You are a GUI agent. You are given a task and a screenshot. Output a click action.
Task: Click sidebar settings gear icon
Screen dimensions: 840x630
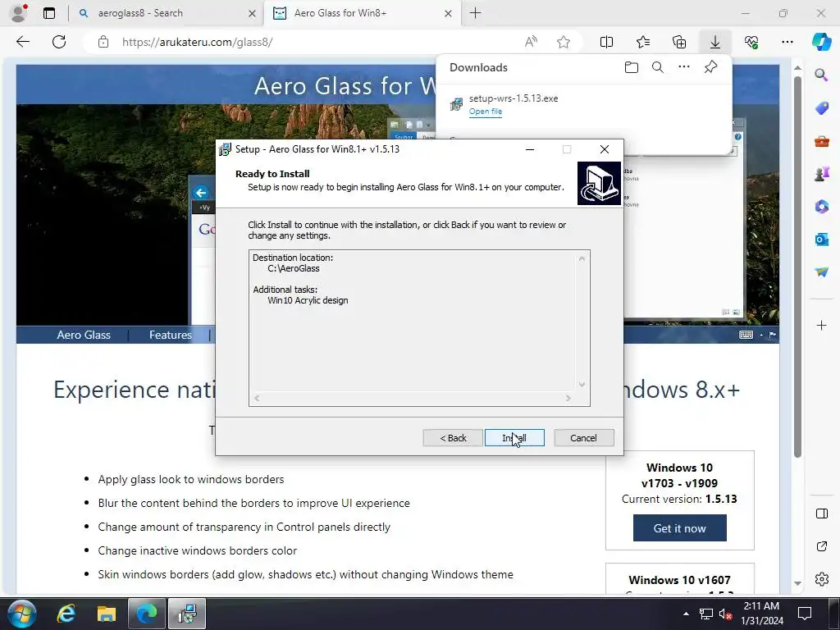click(821, 579)
